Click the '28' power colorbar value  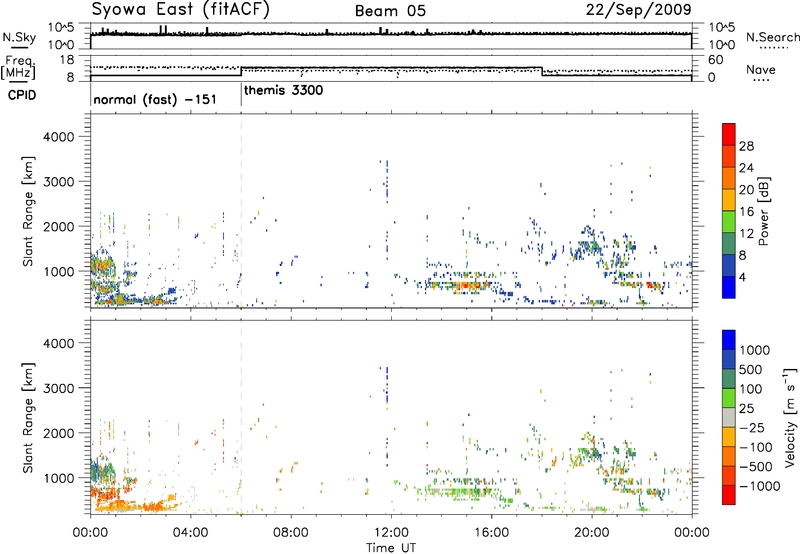pyautogui.click(x=746, y=146)
